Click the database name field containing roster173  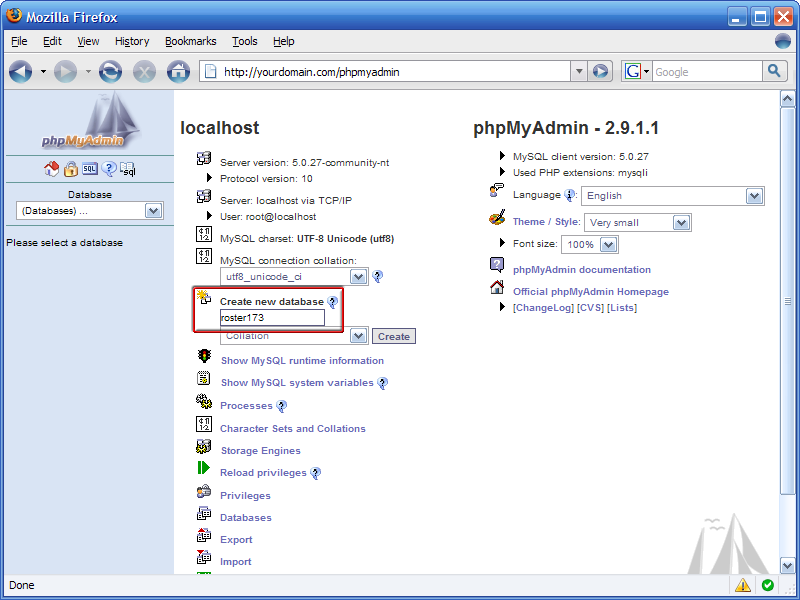(272, 318)
